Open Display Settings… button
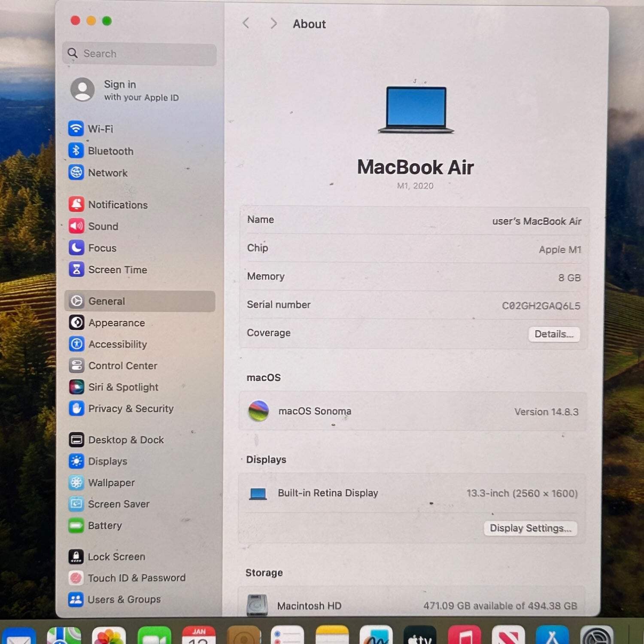Viewport: 644px width, 644px height. [x=531, y=528]
